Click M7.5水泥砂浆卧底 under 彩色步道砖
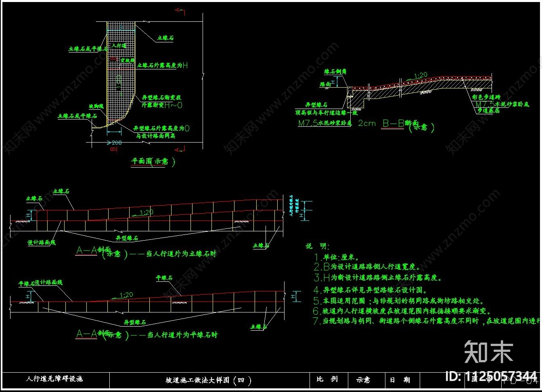Viewport: 542px width, 392px height. [x=502, y=104]
